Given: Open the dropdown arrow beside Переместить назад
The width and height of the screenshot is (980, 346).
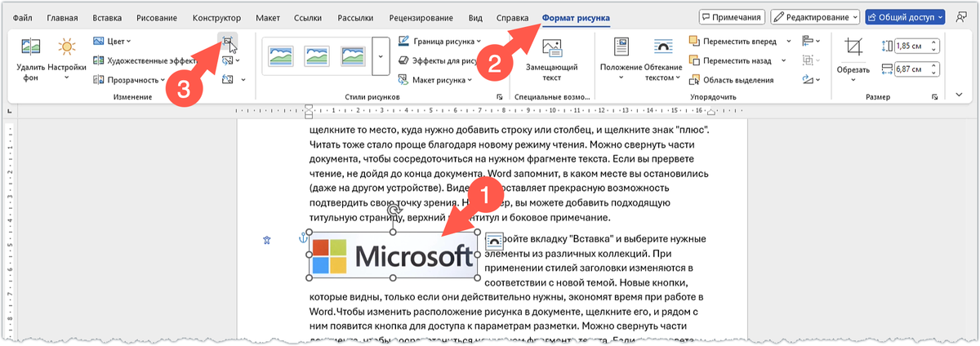Looking at the screenshot, I should tap(785, 60).
